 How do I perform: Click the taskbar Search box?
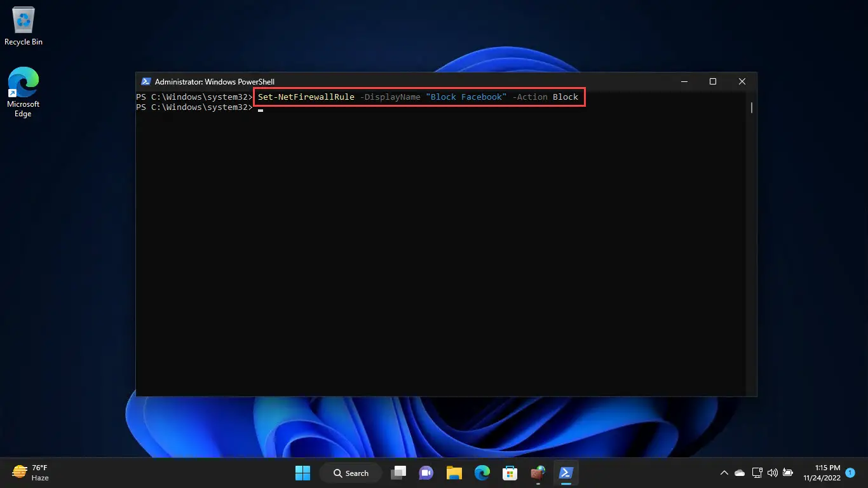350,473
